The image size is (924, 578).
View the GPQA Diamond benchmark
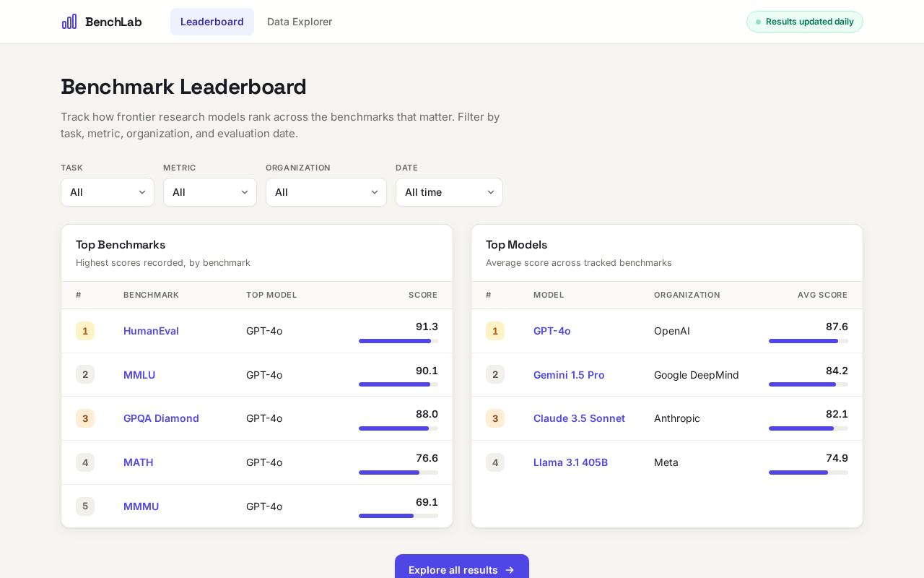[x=161, y=418]
